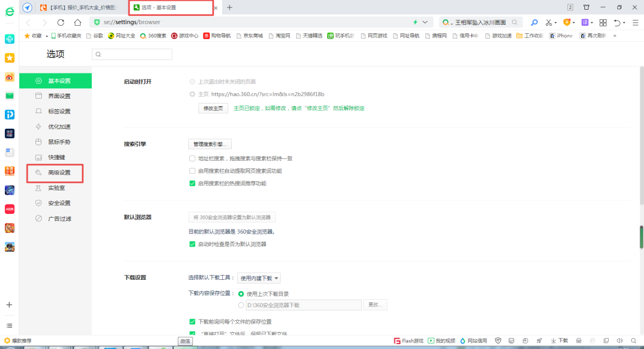The width and height of the screenshot is (644, 349).
Task: Expand the undo-close tab dropdown arrow
Action: [x=624, y=23]
